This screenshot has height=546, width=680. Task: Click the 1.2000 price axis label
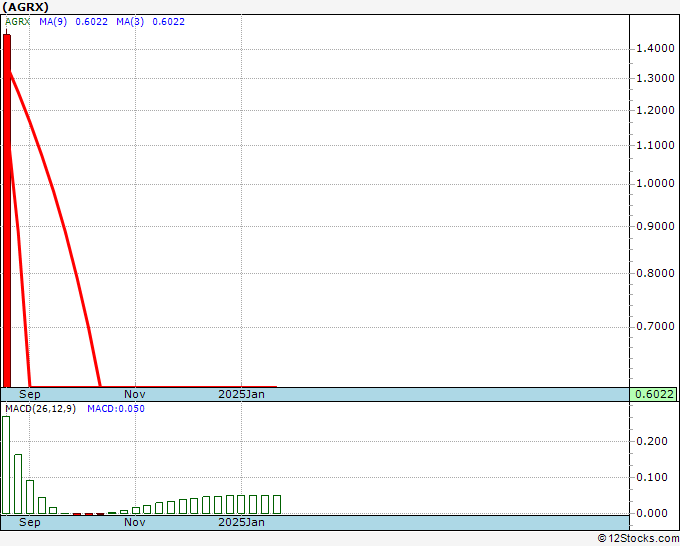[x=655, y=110]
